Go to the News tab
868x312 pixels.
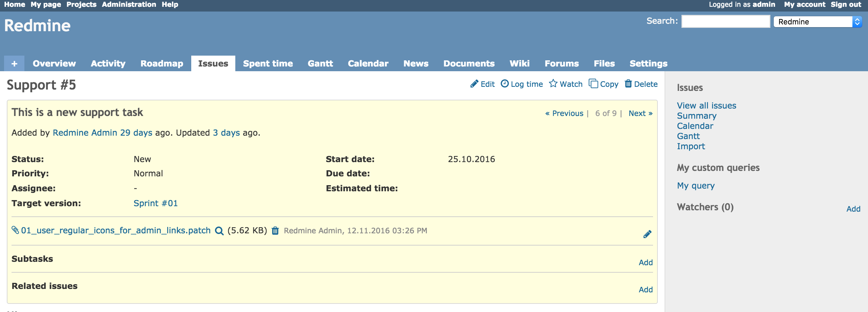[416, 63]
